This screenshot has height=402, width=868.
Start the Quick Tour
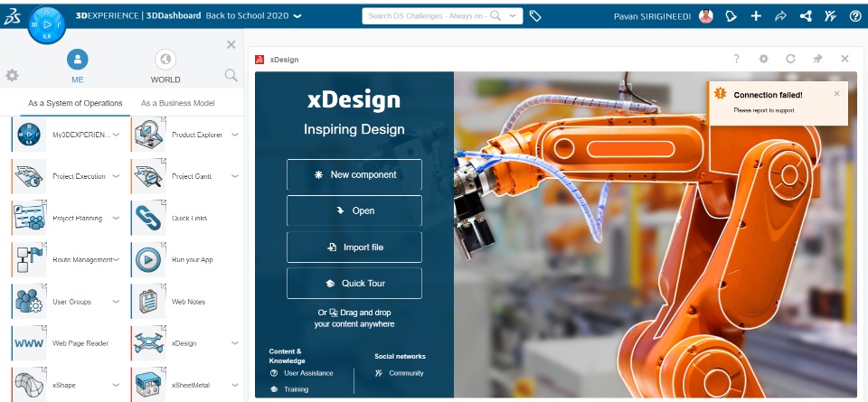pyautogui.click(x=354, y=283)
